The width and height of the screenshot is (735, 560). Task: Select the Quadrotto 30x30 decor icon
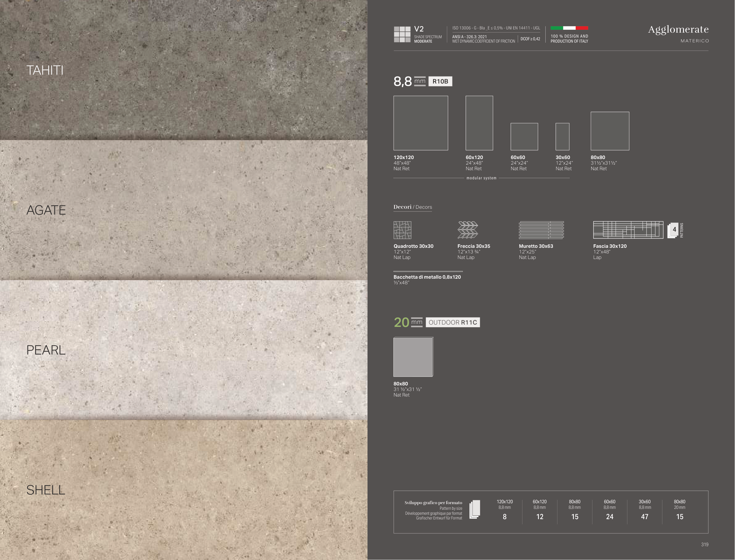(x=402, y=230)
